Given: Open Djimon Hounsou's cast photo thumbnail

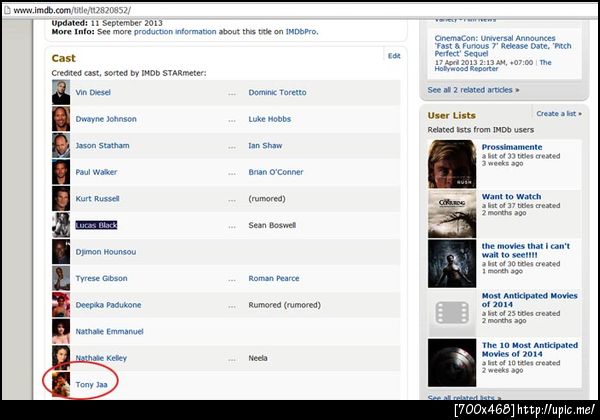Looking at the screenshot, I should tap(61, 252).
